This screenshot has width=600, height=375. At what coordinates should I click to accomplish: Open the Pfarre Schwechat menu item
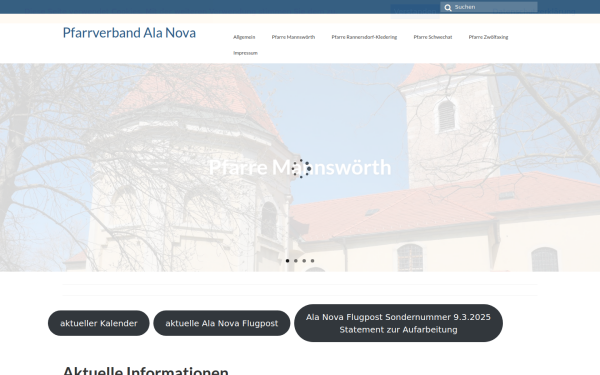point(433,37)
